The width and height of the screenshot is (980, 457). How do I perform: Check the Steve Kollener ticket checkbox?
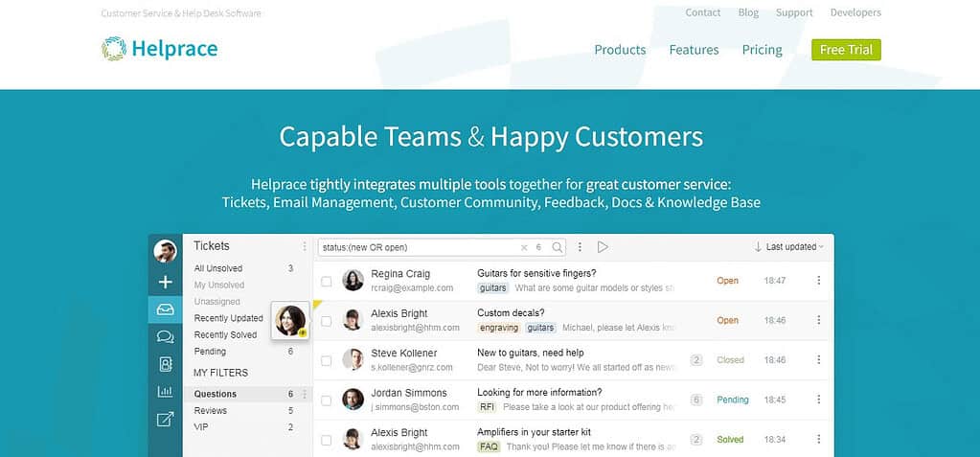tap(327, 361)
